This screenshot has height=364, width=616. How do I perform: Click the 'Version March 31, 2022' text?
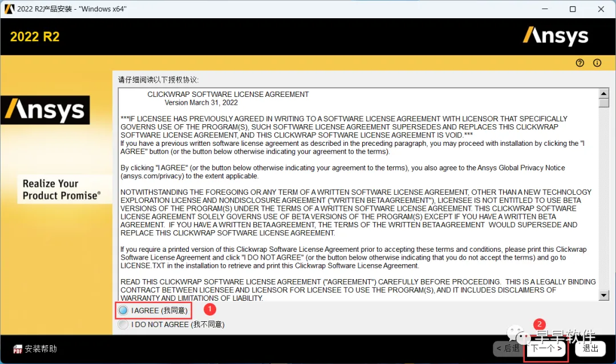(201, 103)
